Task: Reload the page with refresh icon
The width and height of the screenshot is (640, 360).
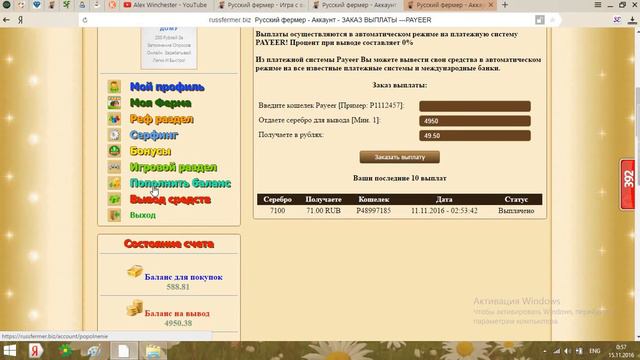Action: coord(85,20)
